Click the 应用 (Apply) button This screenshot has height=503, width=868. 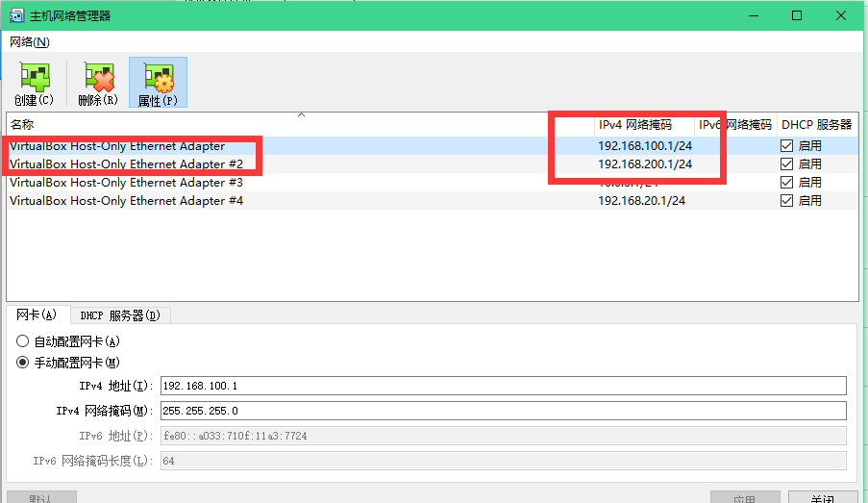(x=745, y=497)
